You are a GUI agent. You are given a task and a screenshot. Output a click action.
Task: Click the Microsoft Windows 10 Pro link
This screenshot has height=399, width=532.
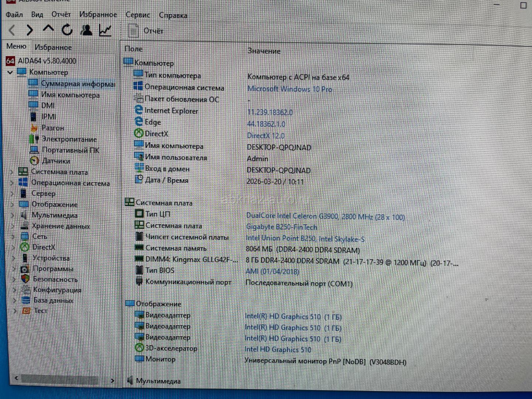pos(289,89)
